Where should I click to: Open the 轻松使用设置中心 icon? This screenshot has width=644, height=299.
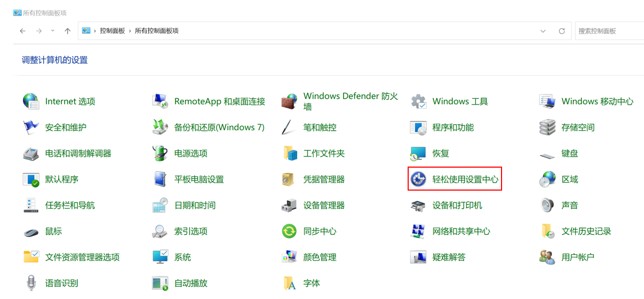point(418,179)
